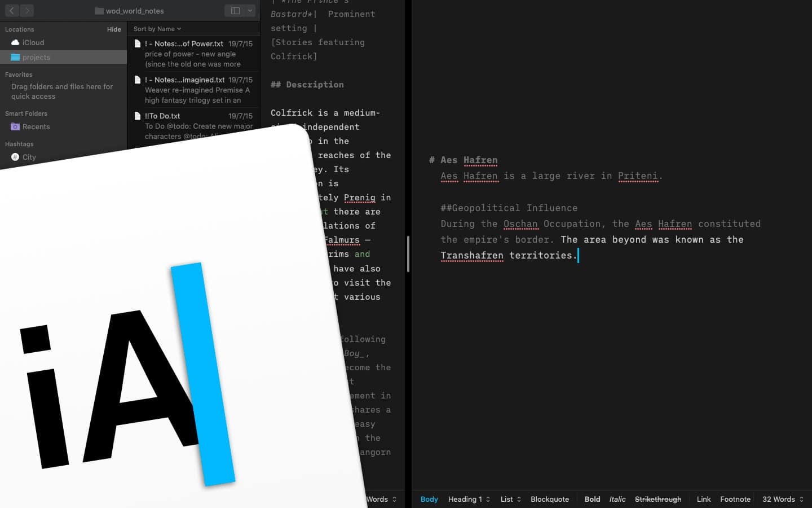Open left editor Words statistics dropdown

(382, 499)
